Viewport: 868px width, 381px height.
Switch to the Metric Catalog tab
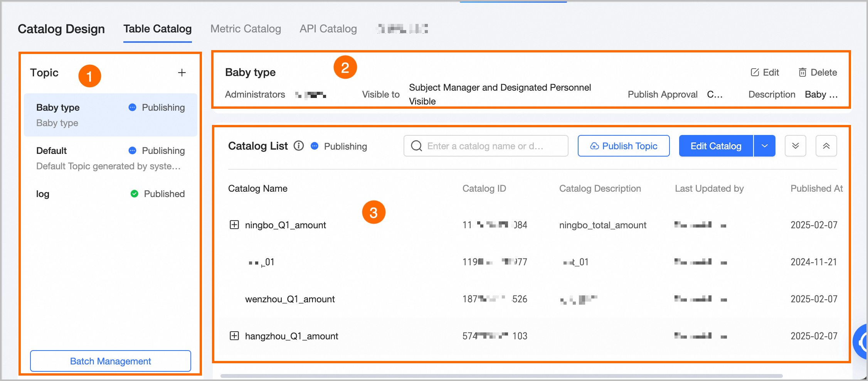click(246, 29)
